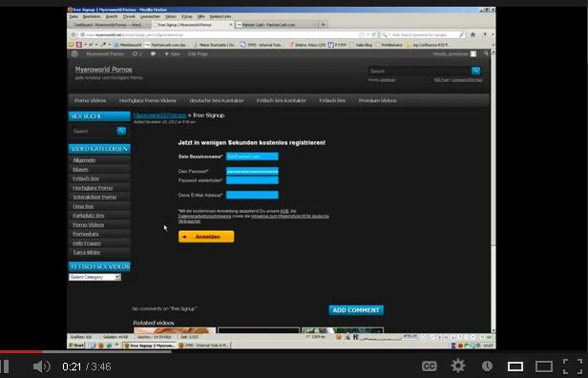Pause the video playback
588x378 pixels.
point(5,367)
